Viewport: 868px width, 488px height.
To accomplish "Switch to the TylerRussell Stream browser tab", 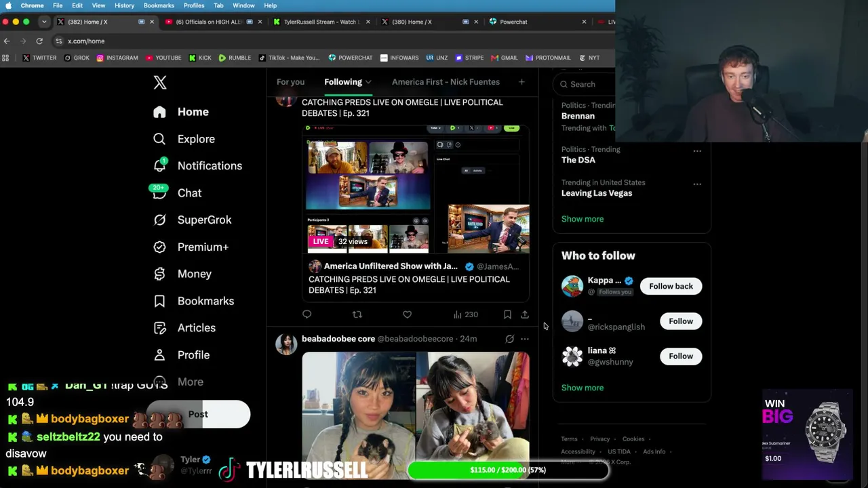I will point(321,22).
